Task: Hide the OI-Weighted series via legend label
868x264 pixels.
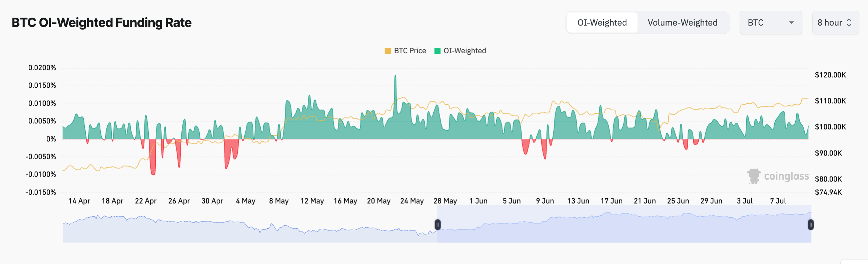Action: click(x=464, y=51)
